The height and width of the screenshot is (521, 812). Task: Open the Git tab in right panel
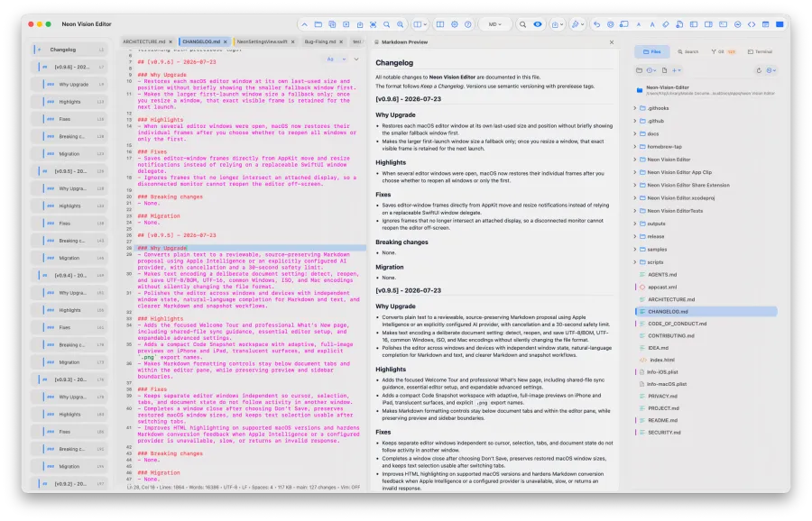point(723,51)
